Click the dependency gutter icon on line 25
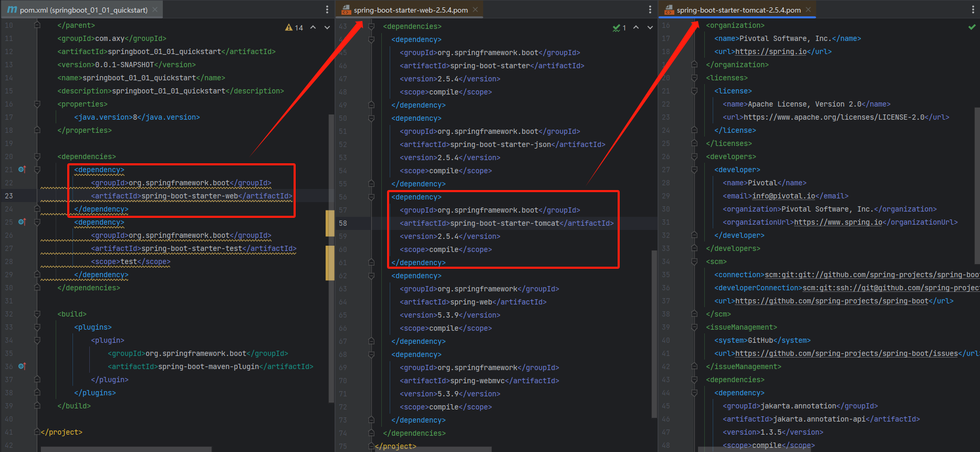This screenshot has height=452, width=980. (x=22, y=222)
